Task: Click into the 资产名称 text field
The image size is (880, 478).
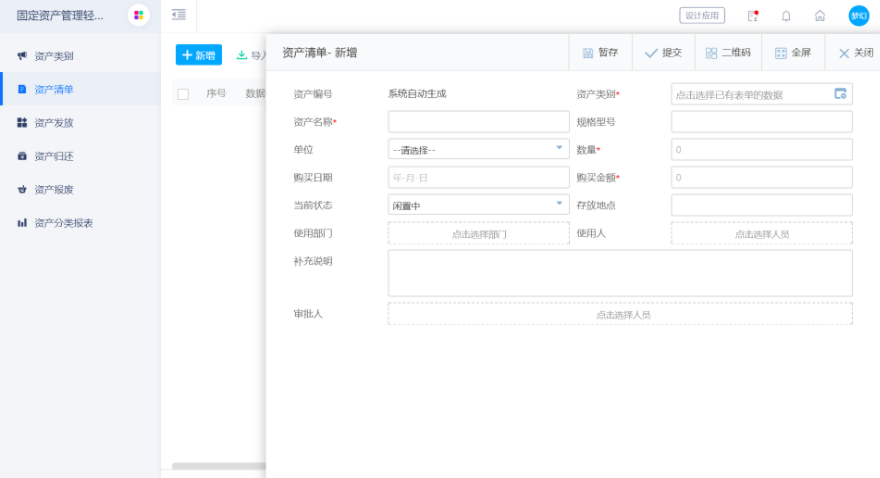Action: (x=478, y=122)
